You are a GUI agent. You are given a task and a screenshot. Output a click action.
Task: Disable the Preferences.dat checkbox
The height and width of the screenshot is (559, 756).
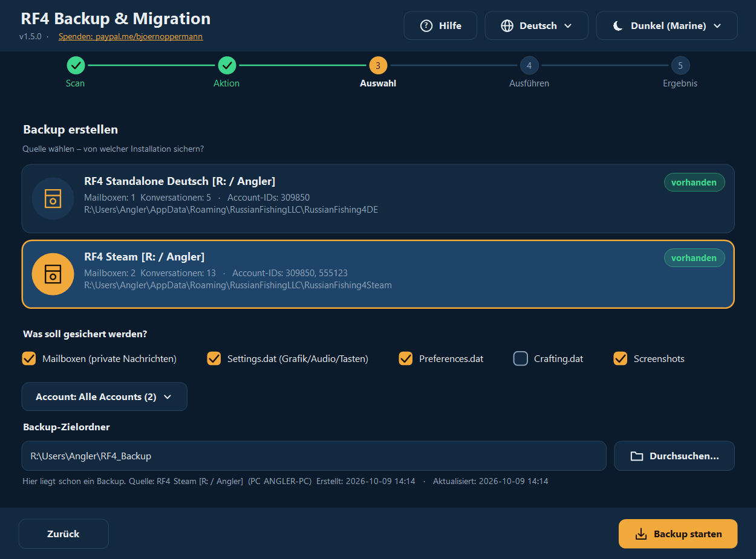406,359
